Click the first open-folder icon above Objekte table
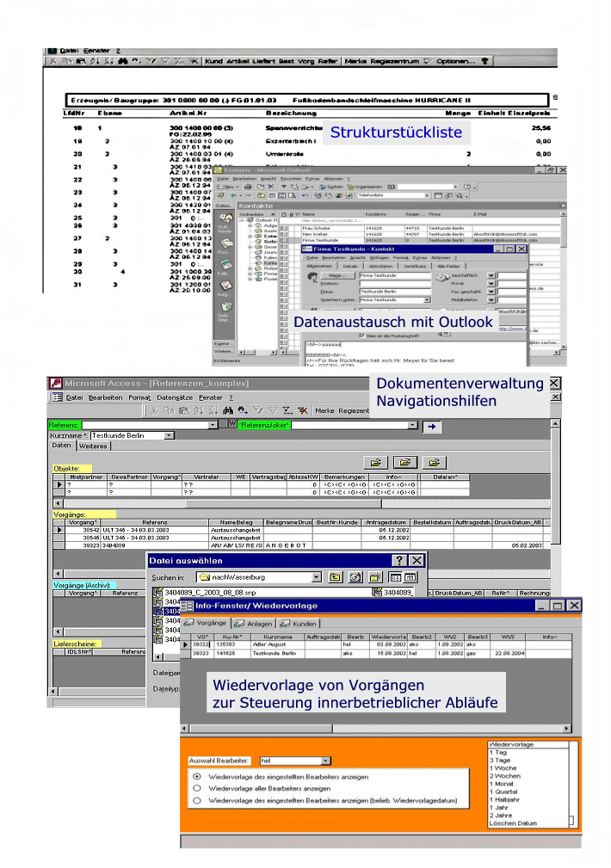 pos(374,462)
